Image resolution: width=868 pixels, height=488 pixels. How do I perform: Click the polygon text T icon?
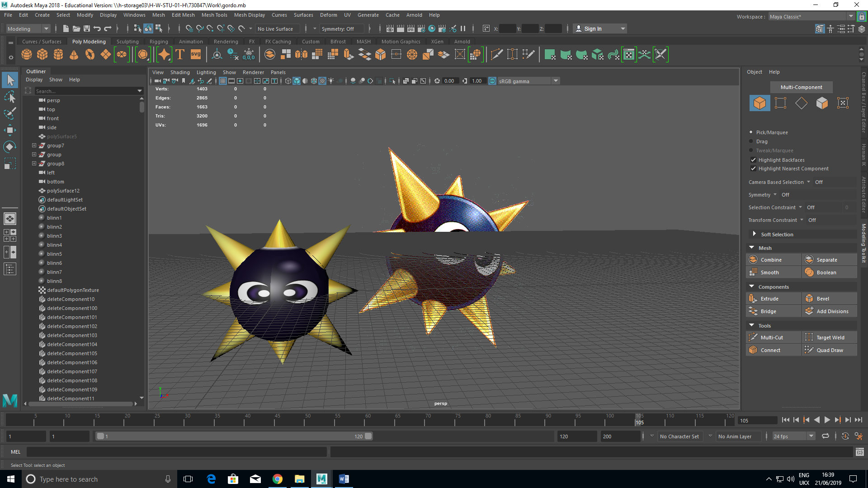[x=180, y=55]
